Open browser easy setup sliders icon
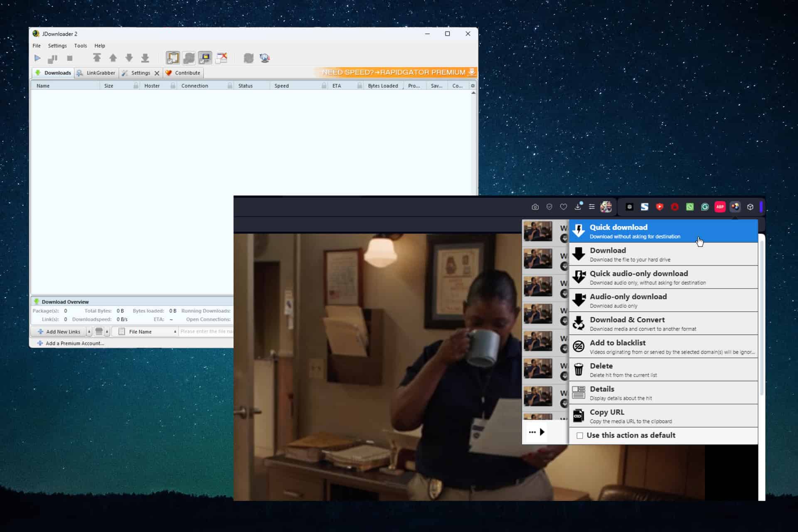The image size is (798, 532). point(592,207)
